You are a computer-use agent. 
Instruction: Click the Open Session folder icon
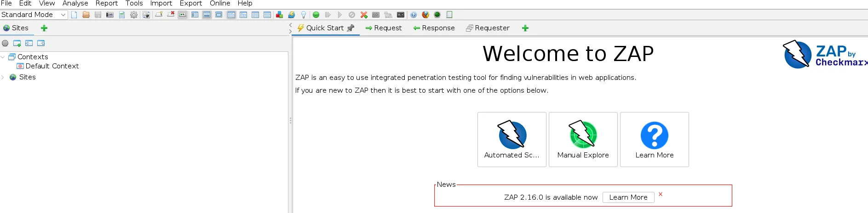click(86, 15)
